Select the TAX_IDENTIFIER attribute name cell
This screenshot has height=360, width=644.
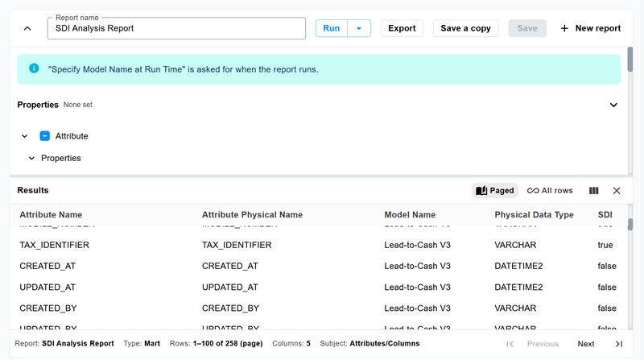54,245
